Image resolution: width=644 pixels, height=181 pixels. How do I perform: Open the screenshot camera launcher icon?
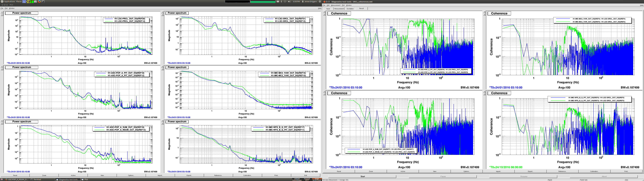tap(35, 2)
